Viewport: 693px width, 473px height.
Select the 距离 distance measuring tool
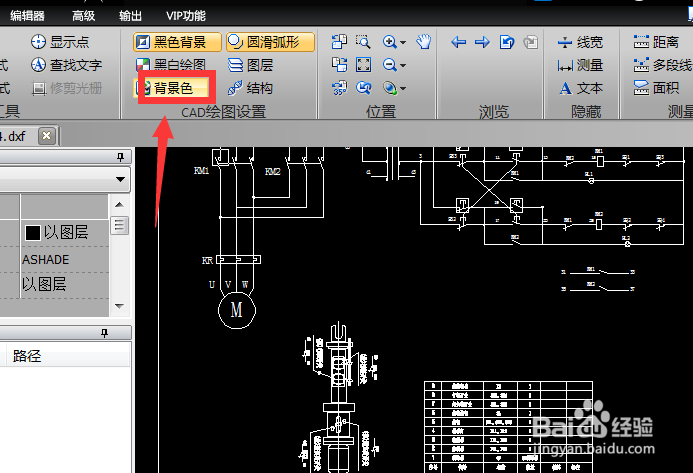tap(656, 42)
